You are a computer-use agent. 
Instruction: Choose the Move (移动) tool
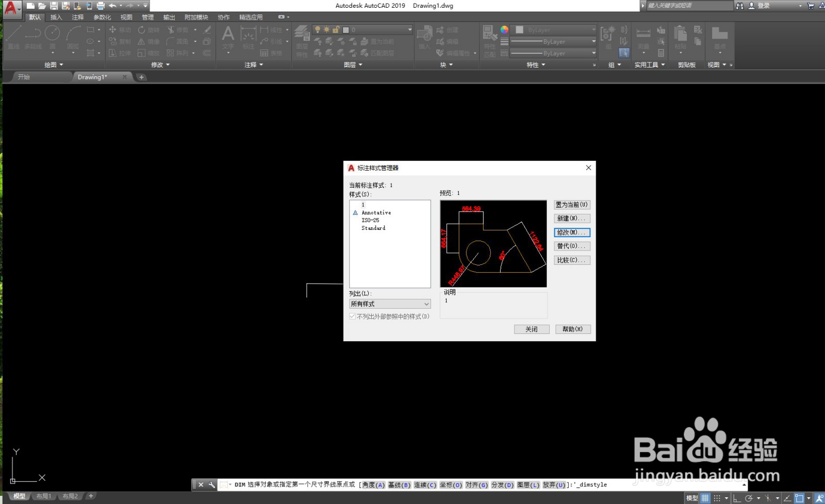pyautogui.click(x=120, y=30)
